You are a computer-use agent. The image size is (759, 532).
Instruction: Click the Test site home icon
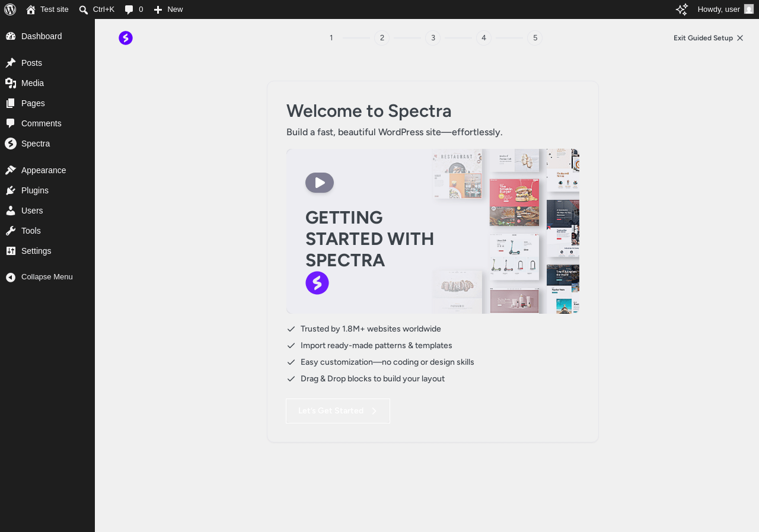tap(31, 9)
